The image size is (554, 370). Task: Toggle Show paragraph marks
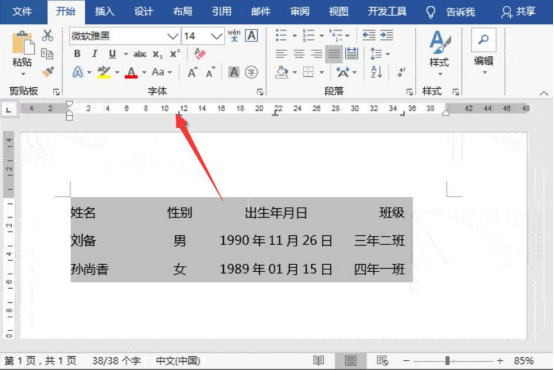click(x=401, y=72)
